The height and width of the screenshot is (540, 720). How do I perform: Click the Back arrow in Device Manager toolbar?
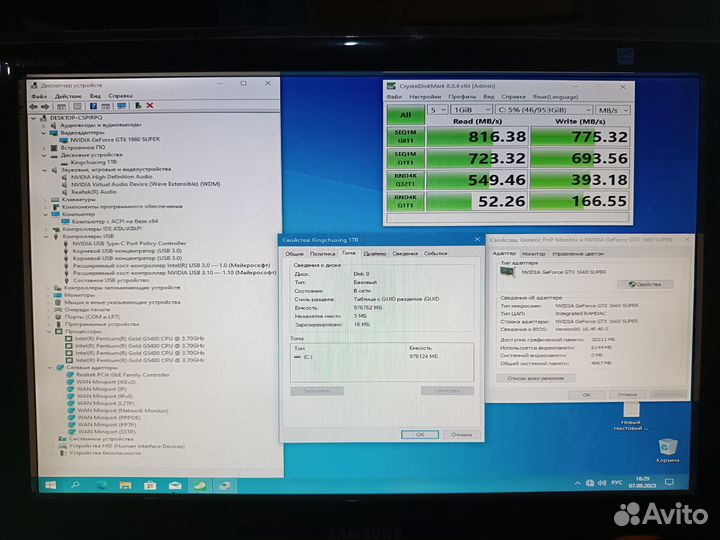[34, 106]
